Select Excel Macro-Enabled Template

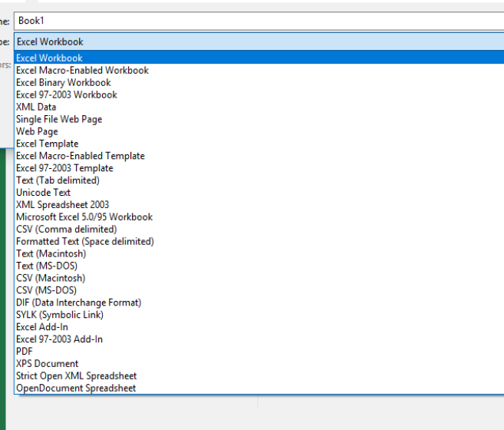pos(259,156)
